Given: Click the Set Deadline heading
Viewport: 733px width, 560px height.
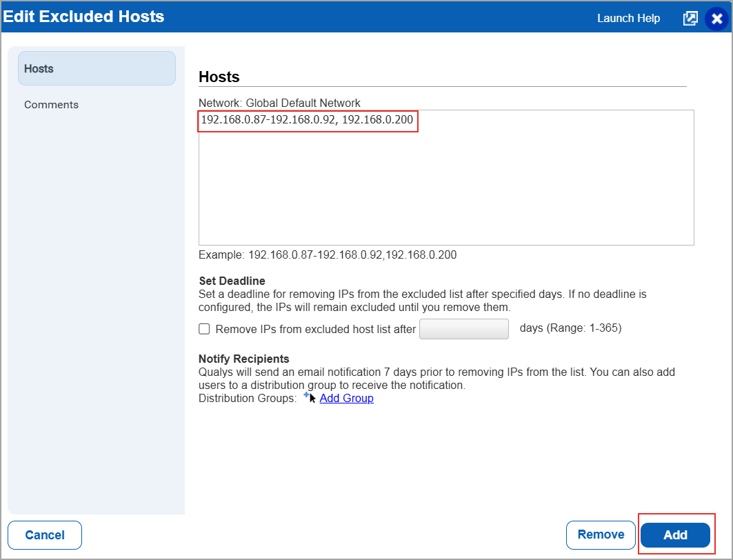Looking at the screenshot, I should 232,281.
